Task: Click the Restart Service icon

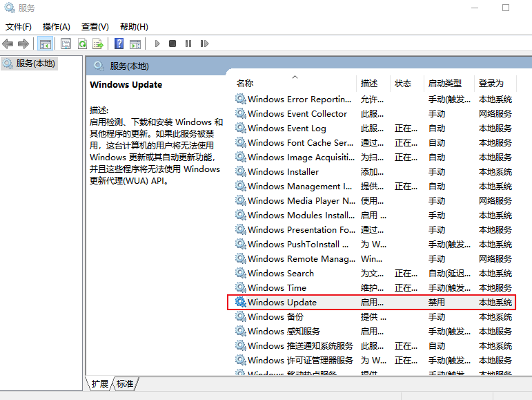Action: point(204,44)
